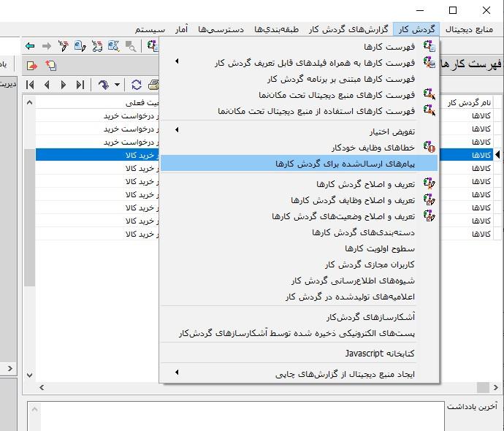Jump to last record using navigation icon
504x431 pixels.
[x=80, y=85]
